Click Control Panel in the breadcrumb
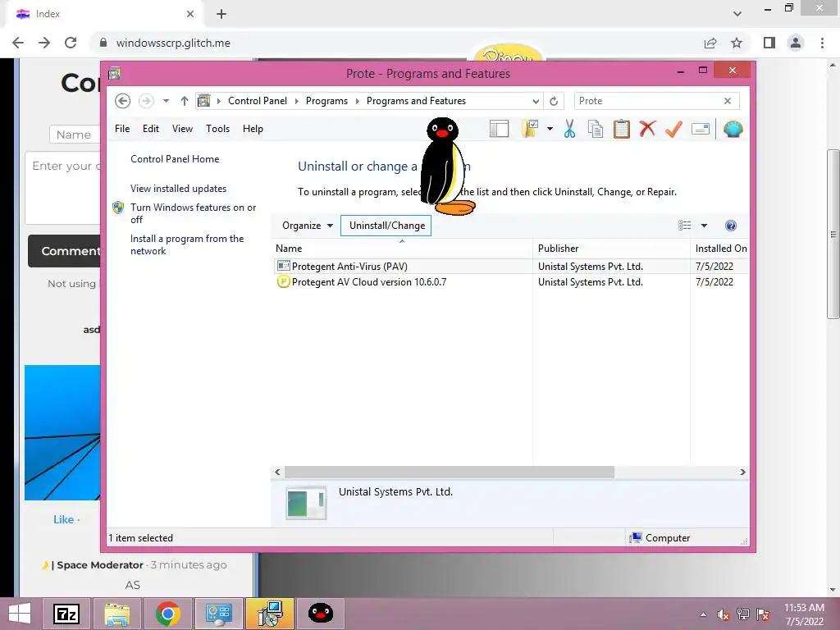This screenshot has width=840, height=630. [x=257, y=101]
